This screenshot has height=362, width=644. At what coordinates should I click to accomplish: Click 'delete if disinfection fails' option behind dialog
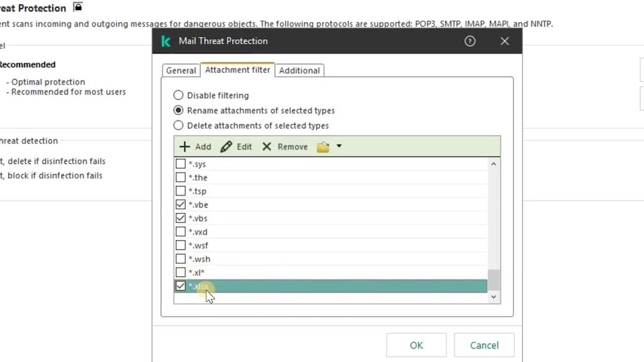click(x=56, y=161)
